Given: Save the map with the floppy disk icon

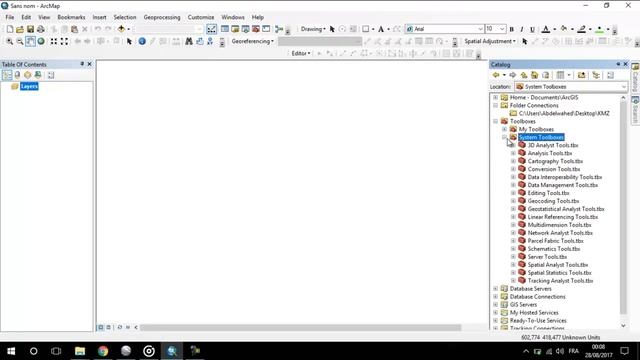Looking at the screenshot, I should (30, 29).
